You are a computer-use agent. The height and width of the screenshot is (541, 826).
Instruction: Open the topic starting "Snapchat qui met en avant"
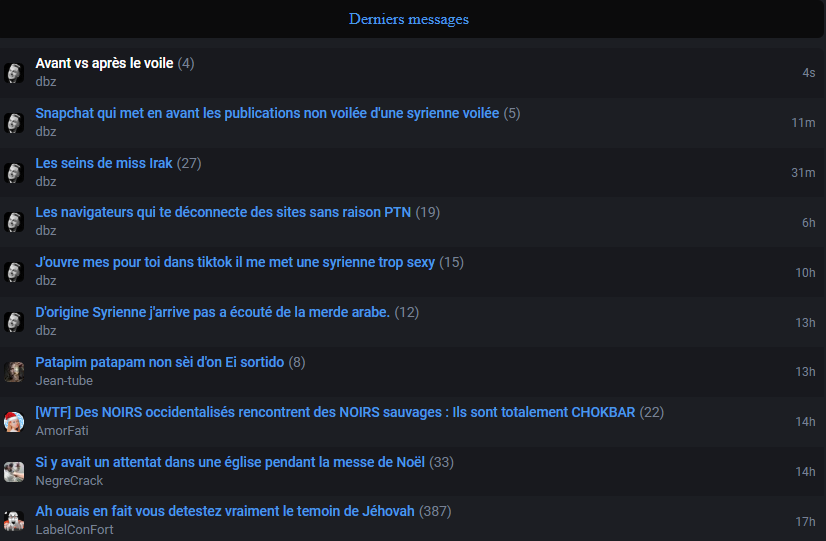click(x=267, y=113)
